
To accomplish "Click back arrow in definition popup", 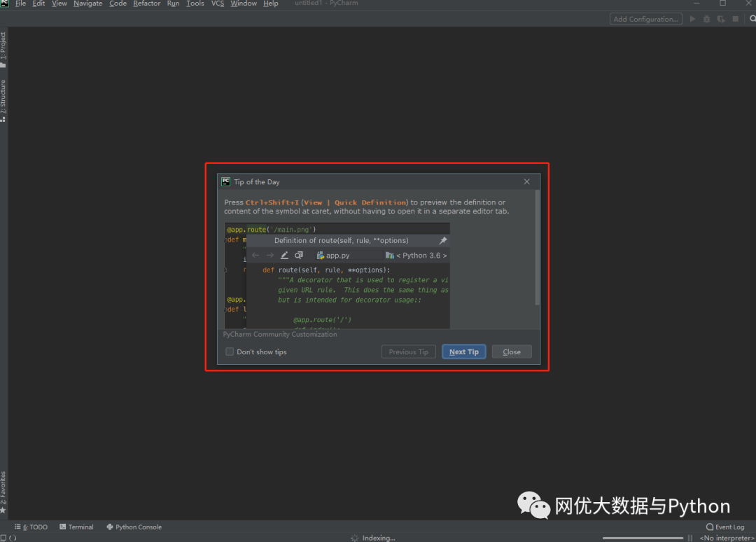I will [x=255, y=255].
